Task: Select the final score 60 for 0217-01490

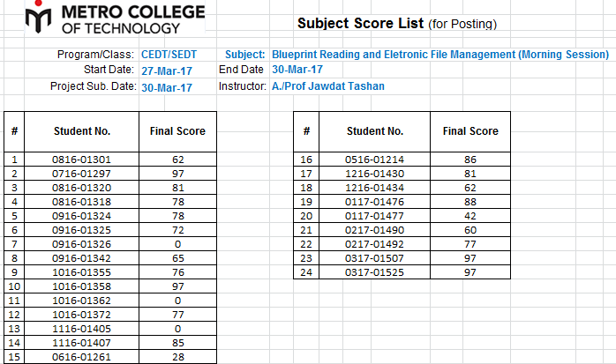Action: click(470, 230)
